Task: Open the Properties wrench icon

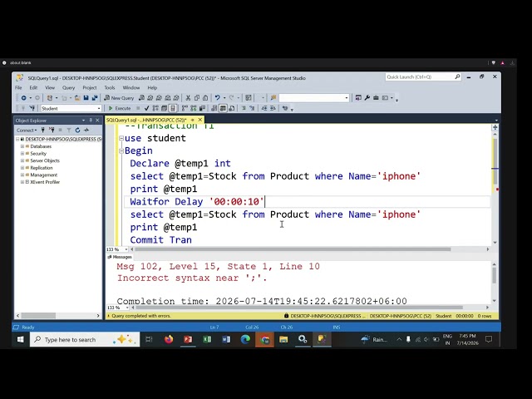Action: (x=367, y=98)
